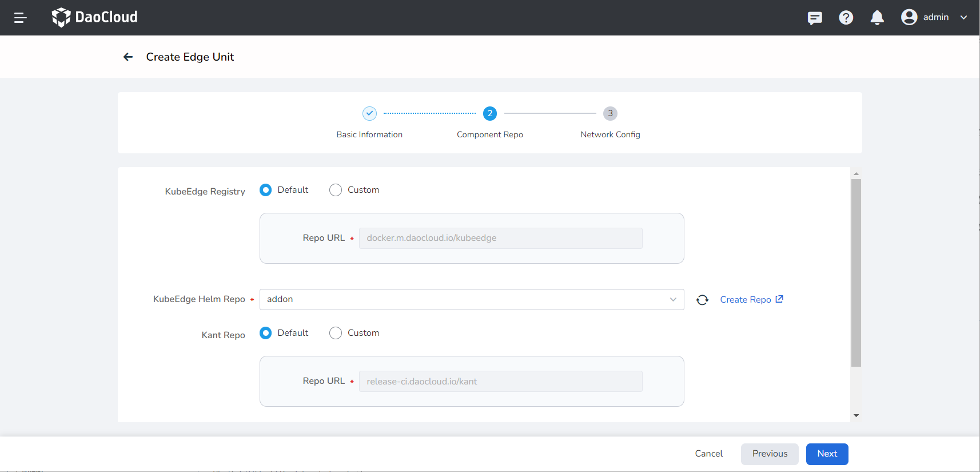
Task: Click the KubeEdge Helm Repo label
Action: point(199,299)
